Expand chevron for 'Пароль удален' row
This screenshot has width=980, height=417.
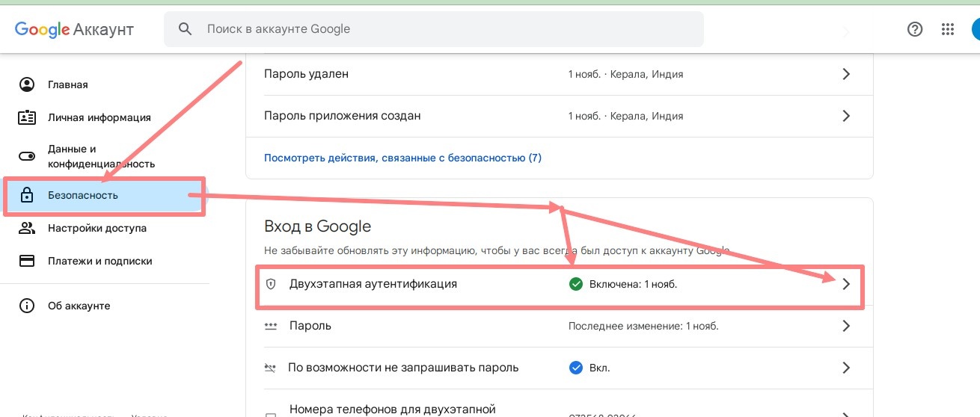pos(846,74)
